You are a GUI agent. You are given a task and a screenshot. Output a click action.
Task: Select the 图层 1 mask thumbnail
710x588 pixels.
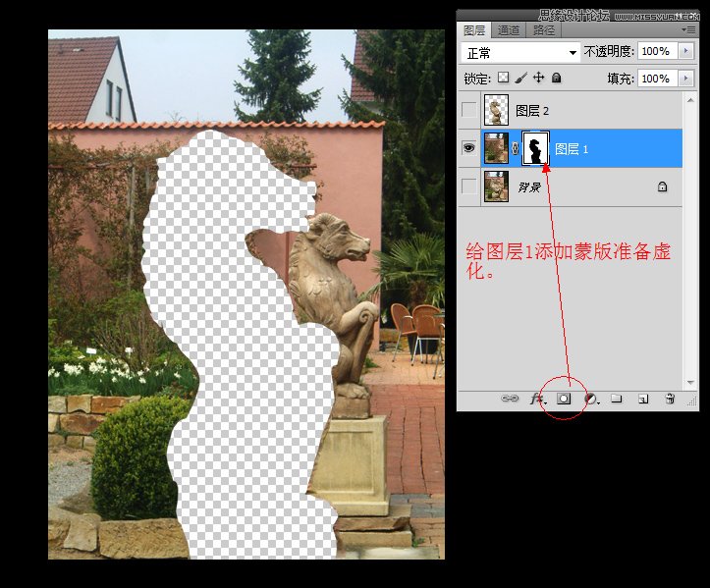tap(535, 148)
